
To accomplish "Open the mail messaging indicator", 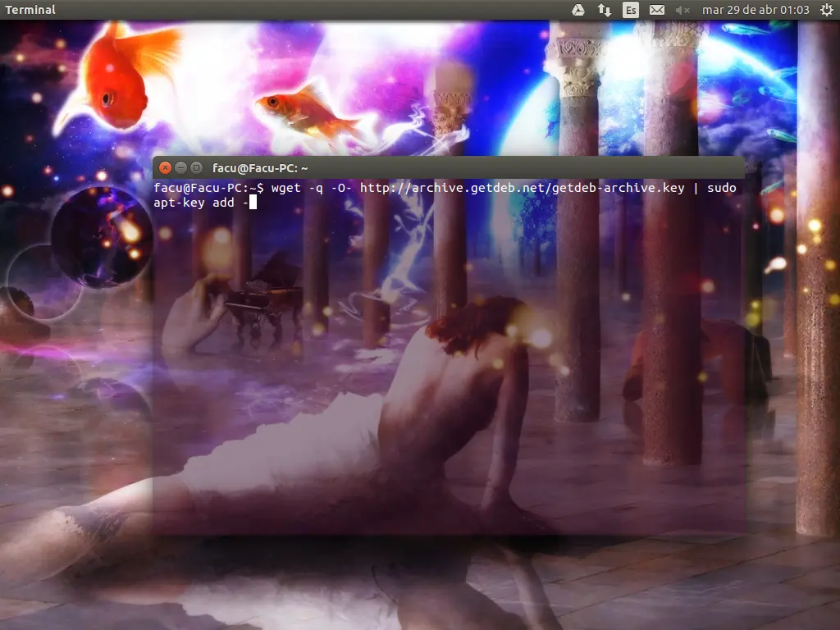I will click(x=657, y=10).
